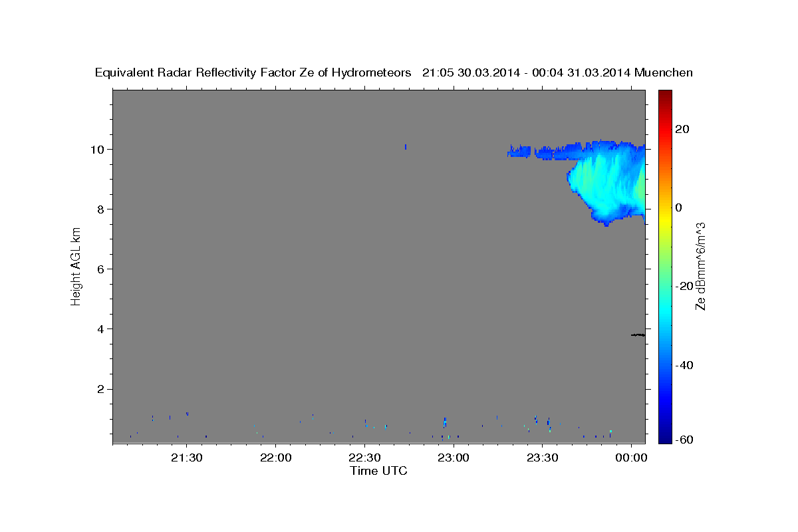Click the cyan cloud echo near 9 km
This screenshot has width=798, height=532.
[605, 183]
